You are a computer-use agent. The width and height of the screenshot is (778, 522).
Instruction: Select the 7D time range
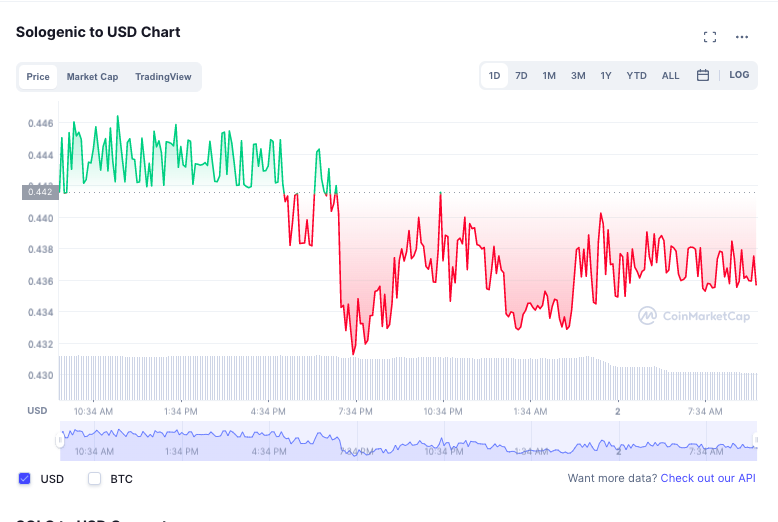click(x=521, y=75)
